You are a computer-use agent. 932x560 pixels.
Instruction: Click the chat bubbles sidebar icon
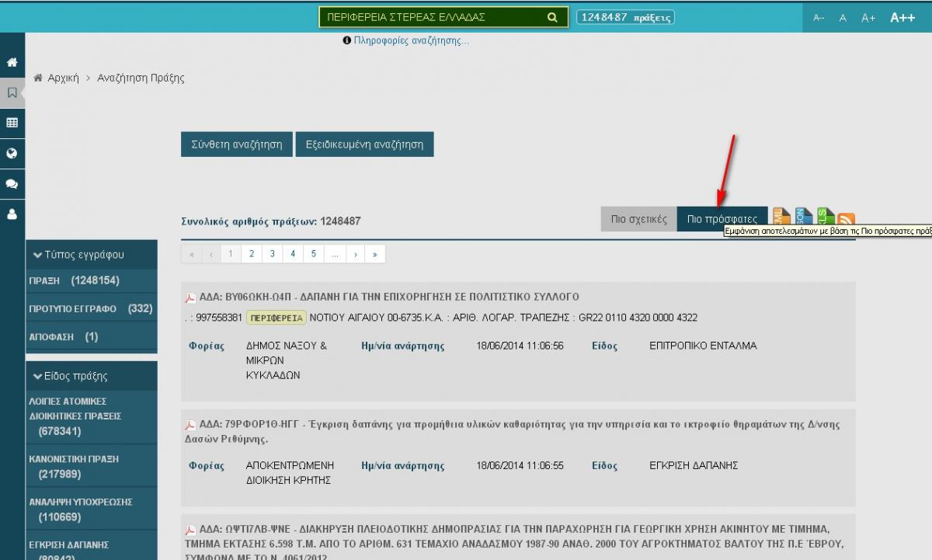(x=12, y=184)
